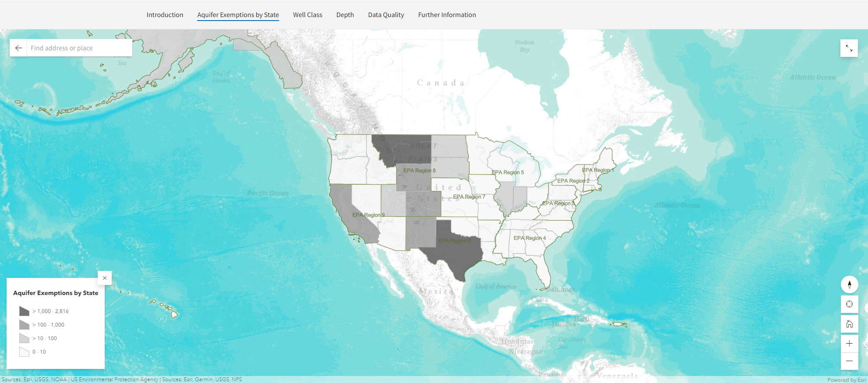Reset map orientation with compass button
Image resolution: width=868 pixels, height=383 pixels.
click(x=849, y=285)
